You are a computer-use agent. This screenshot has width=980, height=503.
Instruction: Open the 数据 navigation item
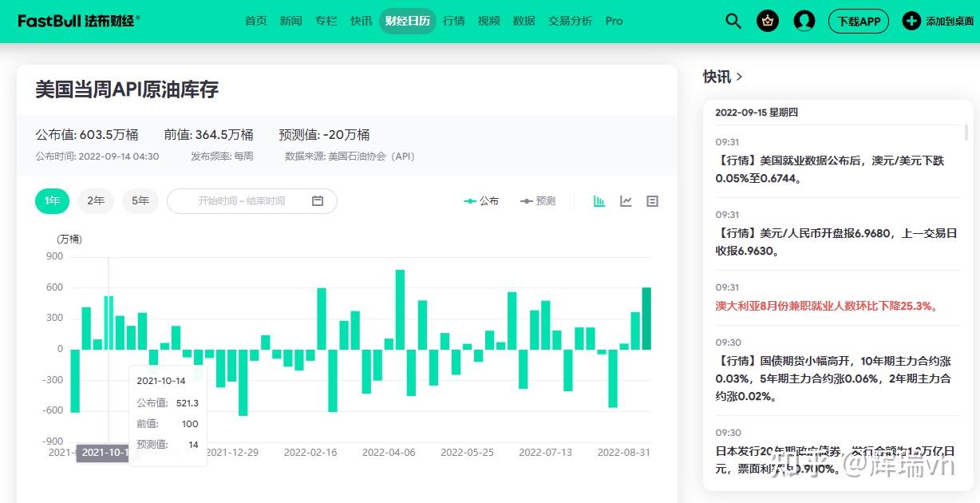point(524,21)
